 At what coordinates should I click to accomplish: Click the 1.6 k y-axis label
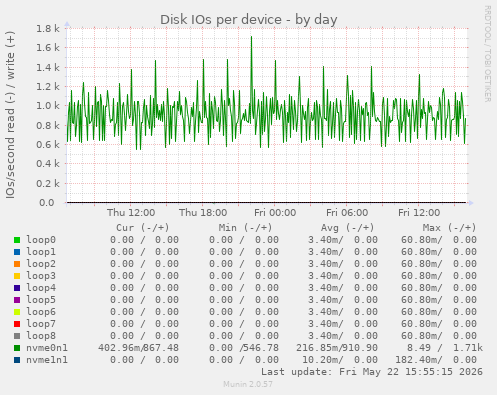48,48
